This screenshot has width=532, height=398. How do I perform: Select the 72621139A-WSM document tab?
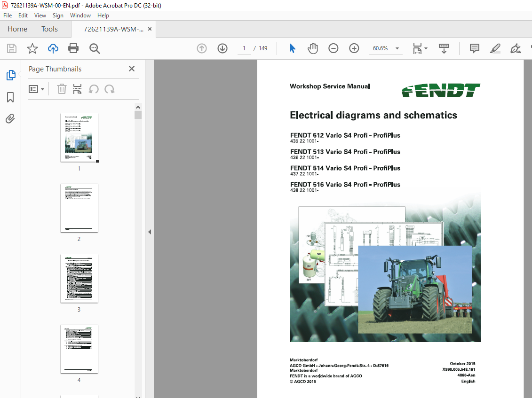[113, 29]
